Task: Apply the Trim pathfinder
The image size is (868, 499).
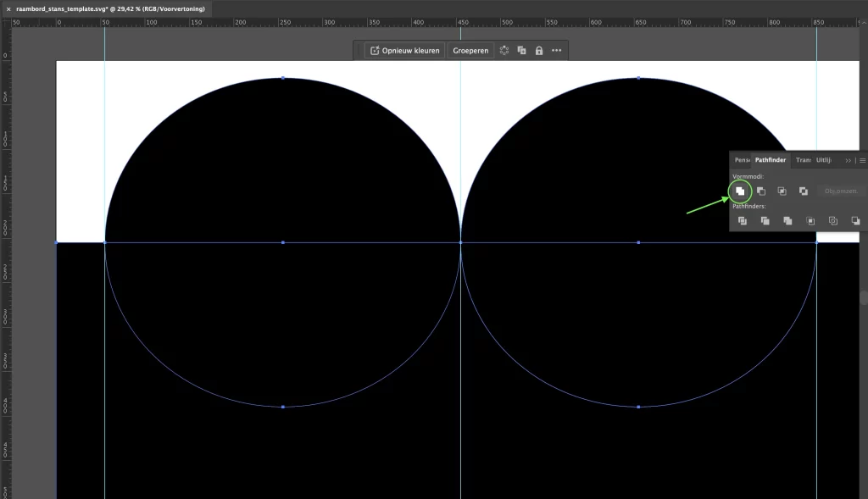Action: point(765,221)
